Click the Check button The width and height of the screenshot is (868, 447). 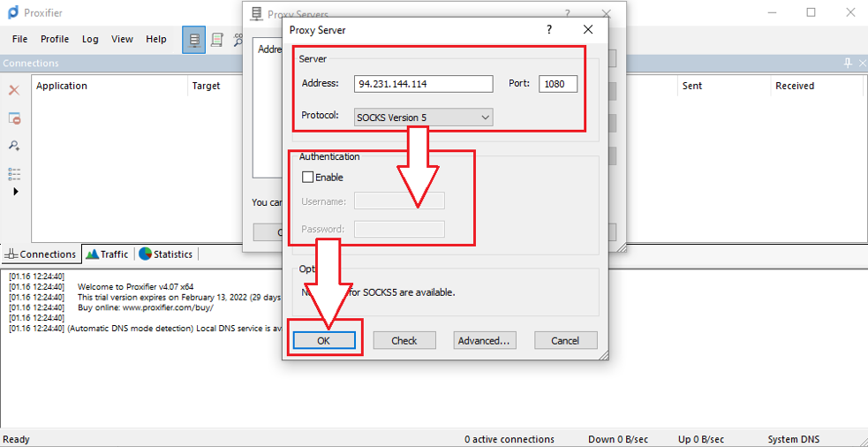pos(404,341)
